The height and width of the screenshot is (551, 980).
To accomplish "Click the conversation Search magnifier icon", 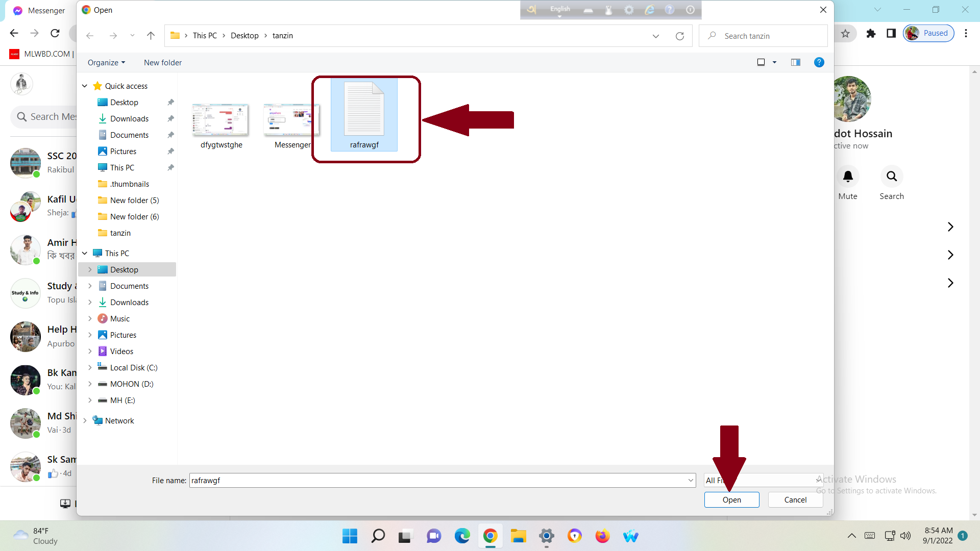I will pyautogui.click(x=892, y=177).
